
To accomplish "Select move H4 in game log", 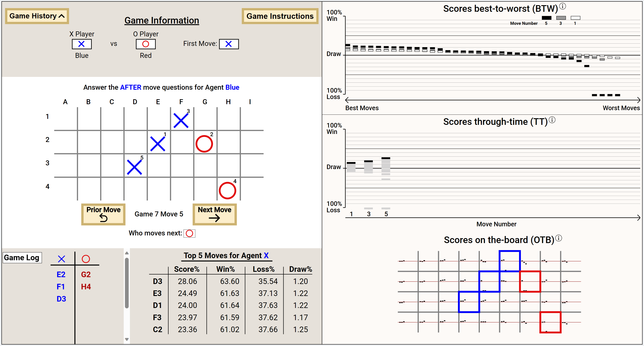I will [x=86, y=287].
